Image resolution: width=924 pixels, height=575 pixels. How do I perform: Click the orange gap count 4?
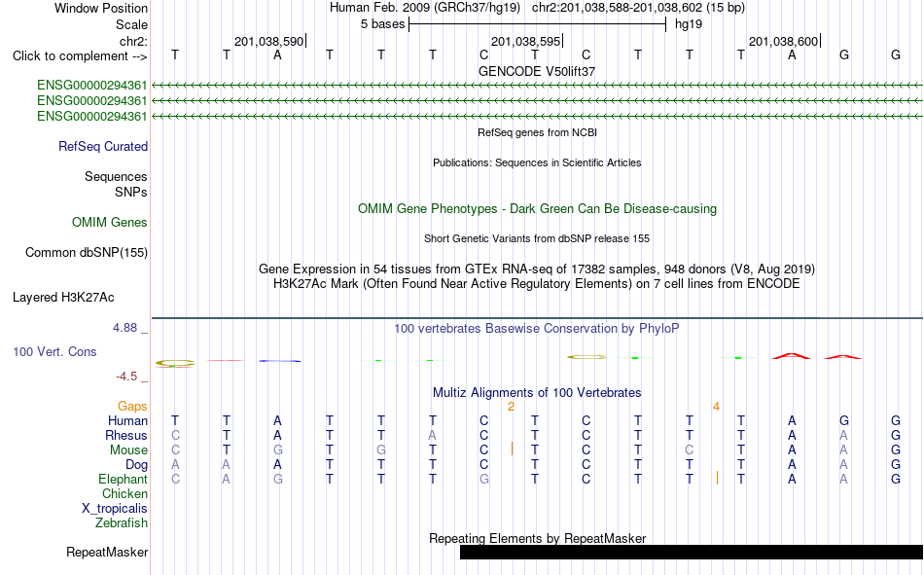point(716,407)
